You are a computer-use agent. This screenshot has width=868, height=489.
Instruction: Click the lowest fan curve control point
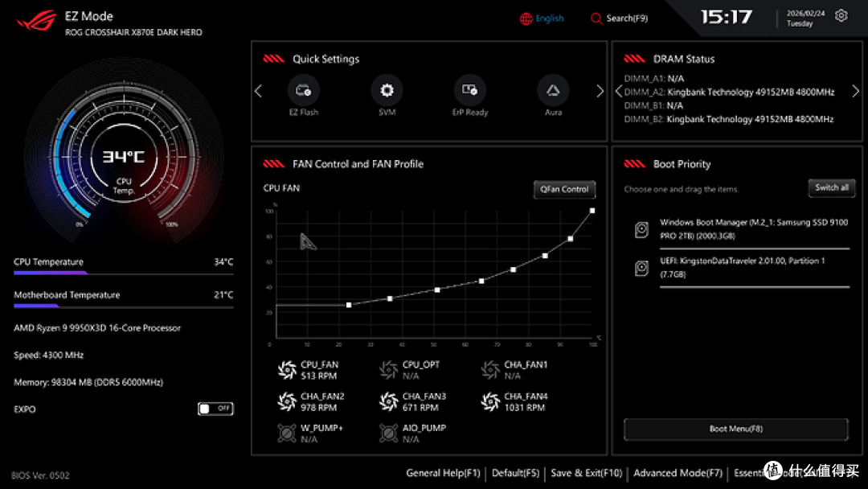pos(349,305)
